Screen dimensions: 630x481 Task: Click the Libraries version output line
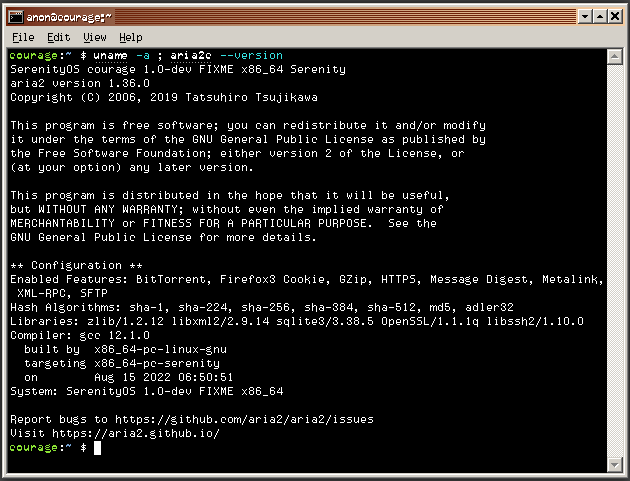pos(297,321)
